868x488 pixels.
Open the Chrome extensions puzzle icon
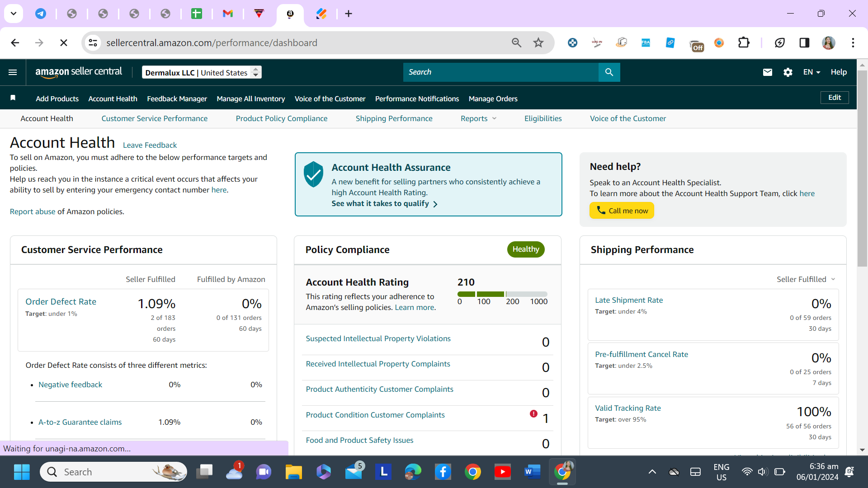point(744,42)
